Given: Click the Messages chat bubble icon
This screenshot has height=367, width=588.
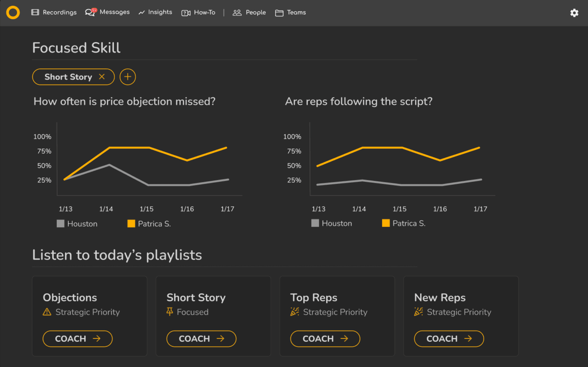Looking at the screenshot, I should click(x=90, y=12).
